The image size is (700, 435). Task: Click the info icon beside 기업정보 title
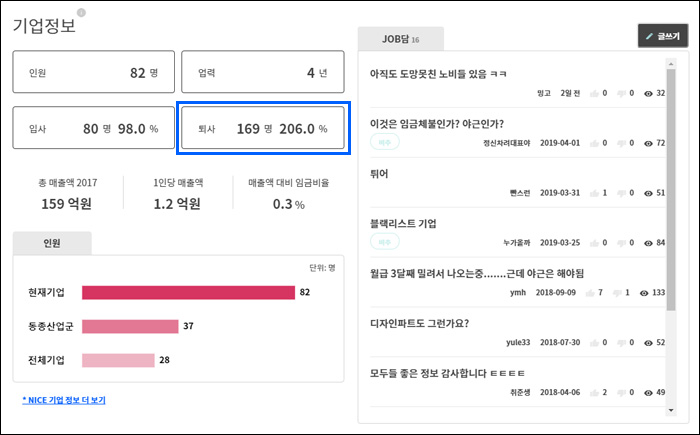tap(81, 13)
